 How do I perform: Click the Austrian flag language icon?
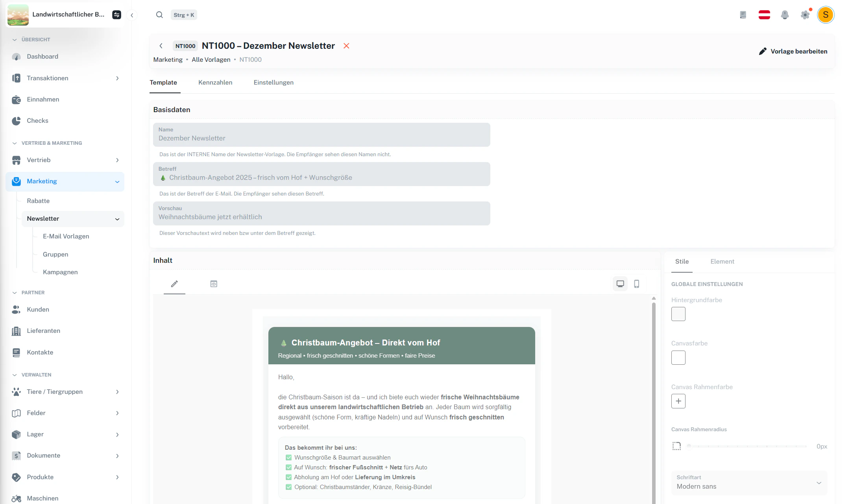click(x=764, y=15)
